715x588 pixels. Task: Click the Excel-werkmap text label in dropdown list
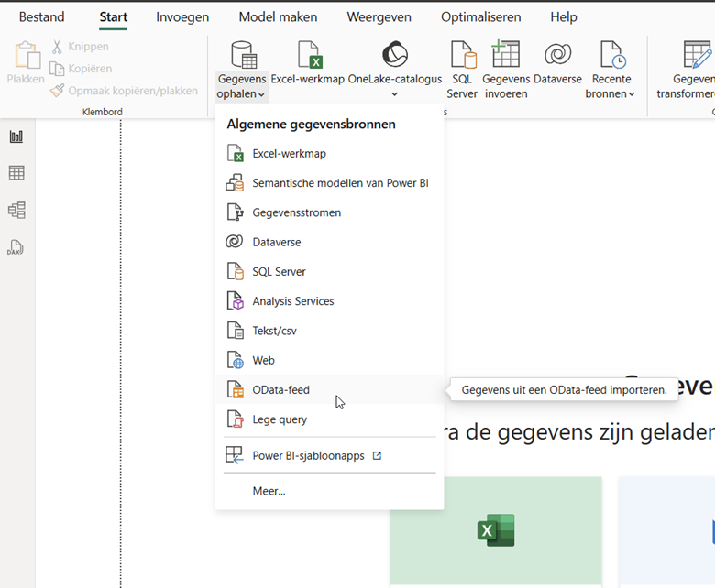[289, 154]
